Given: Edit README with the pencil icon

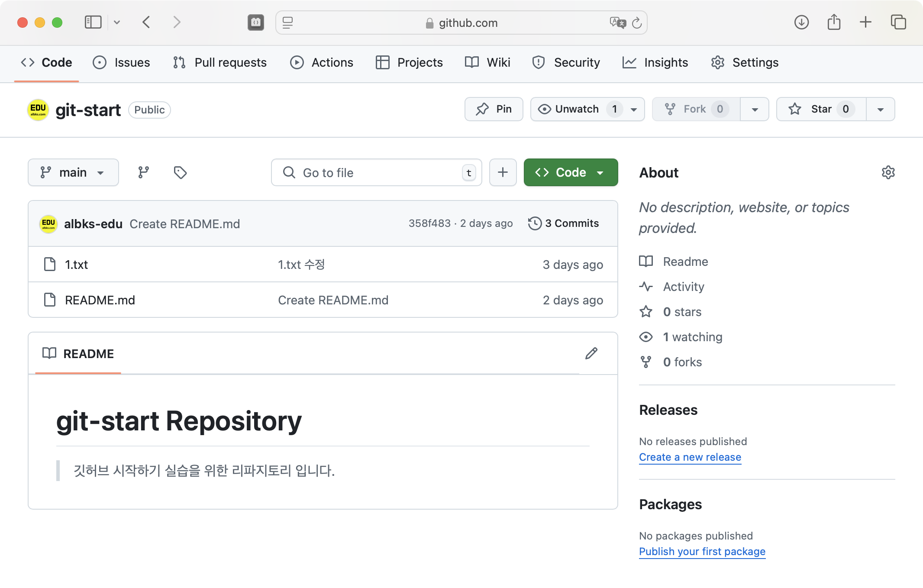Looking at the screenshot, I should click(591, 353).
